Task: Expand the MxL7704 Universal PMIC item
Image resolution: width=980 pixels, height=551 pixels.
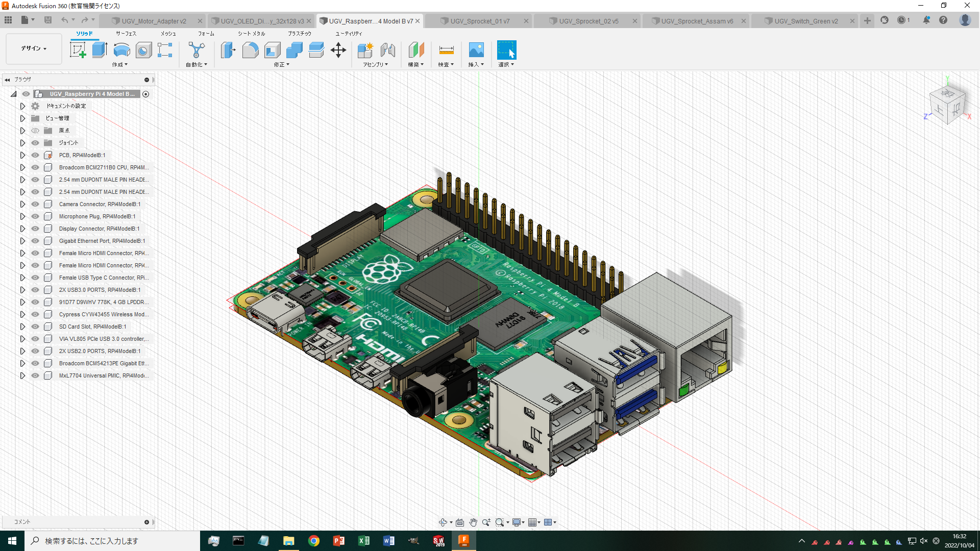Action: click(x=22, y=375)
